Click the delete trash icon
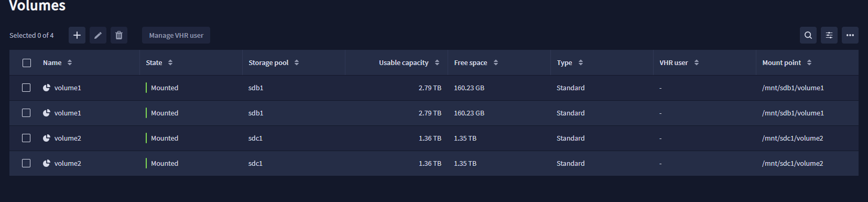Image resolution: width=868 pixels, height=202 pixels. coord(119,35)
